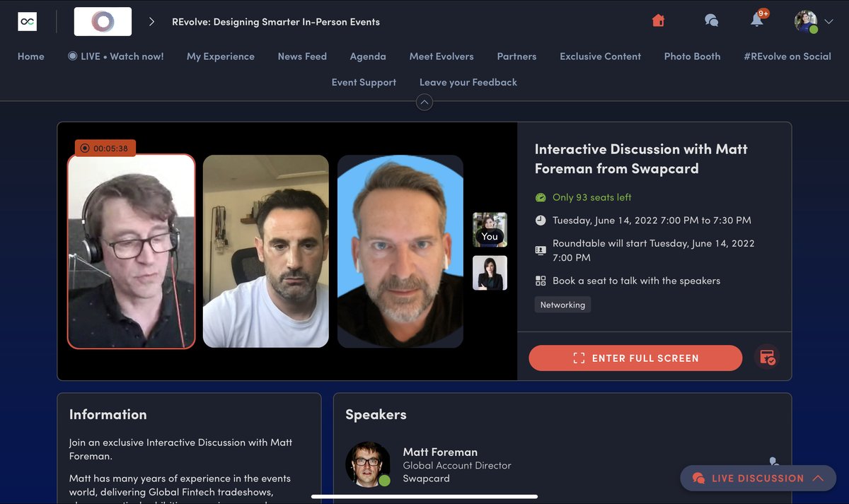This screenshot has height=504, width=849.
Task: Open LIVE Watch now! tab
Action: point(115,57)
